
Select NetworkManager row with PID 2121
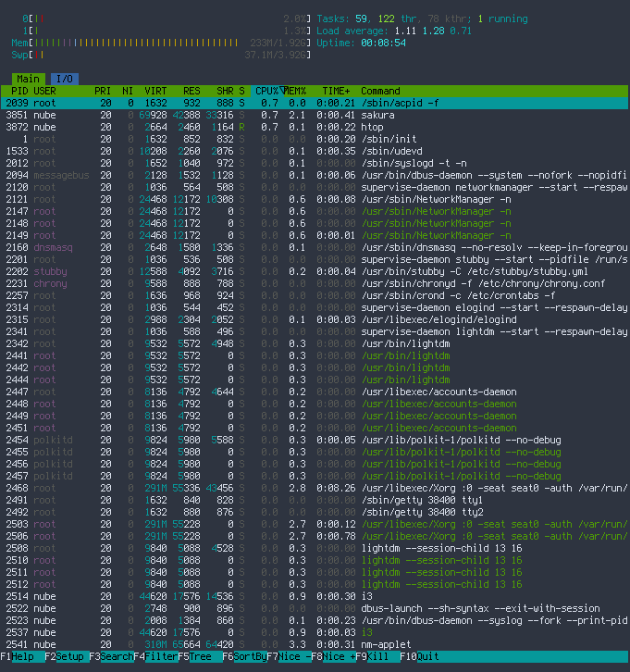click(x=315, y=199)
